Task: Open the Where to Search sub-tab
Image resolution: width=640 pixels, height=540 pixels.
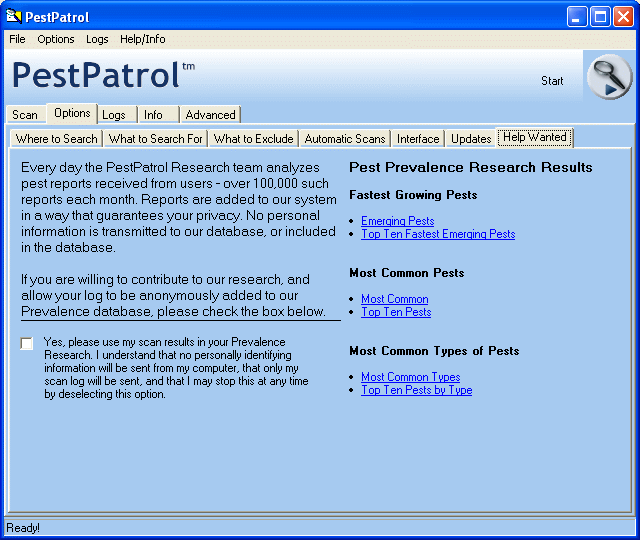Action: pyautogui.click(x=57, y=139)
